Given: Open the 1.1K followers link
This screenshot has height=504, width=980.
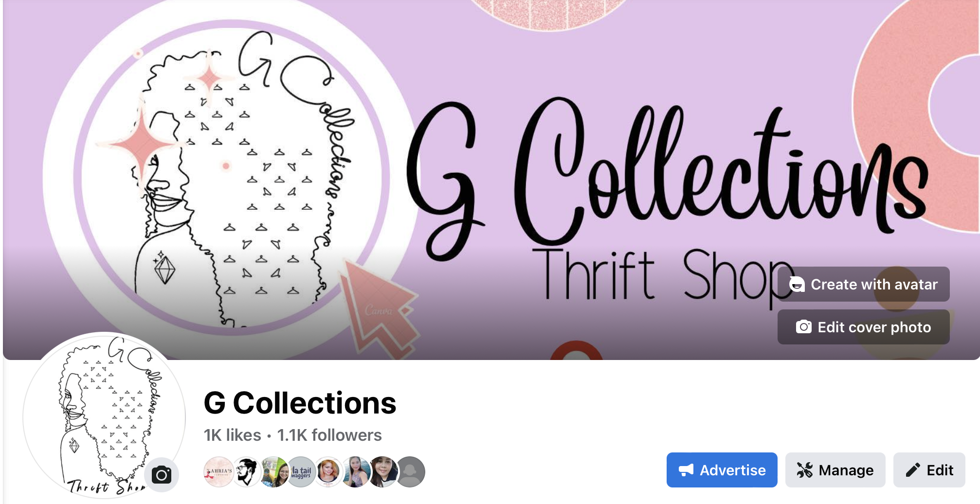Looking at the screenshot, I should (329, 435).
